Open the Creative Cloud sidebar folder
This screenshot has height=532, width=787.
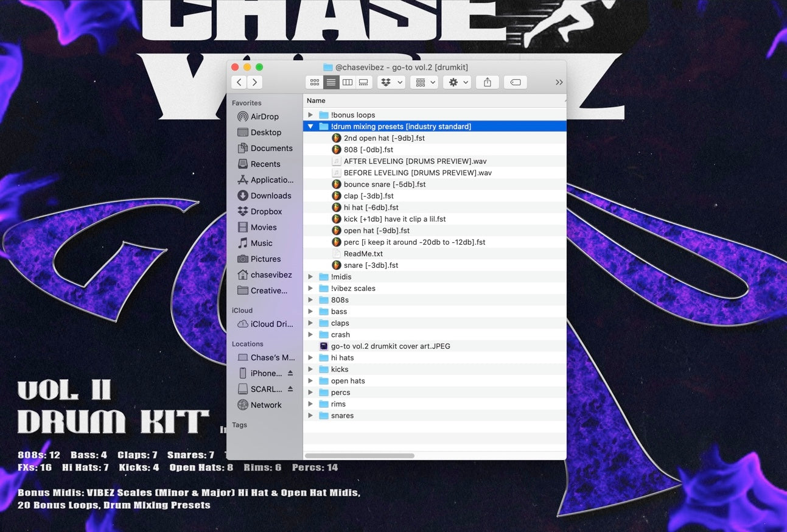[x=264, y=290]
